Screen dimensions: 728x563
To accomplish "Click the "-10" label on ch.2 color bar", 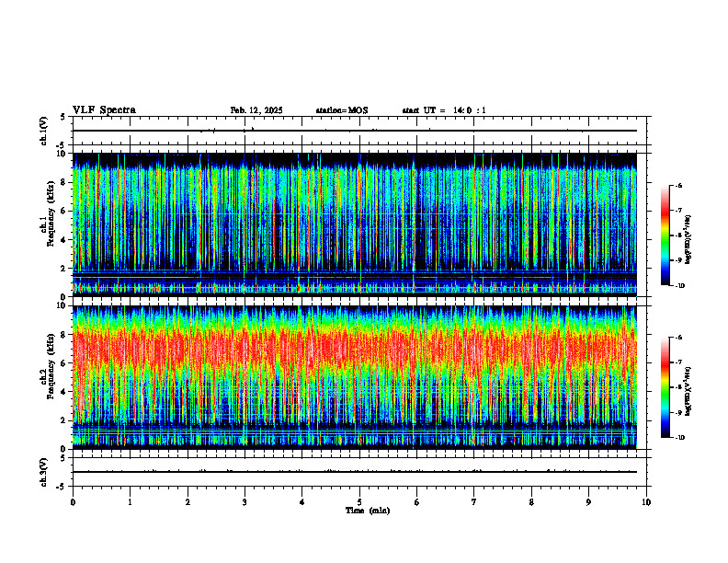I will 679,438.
